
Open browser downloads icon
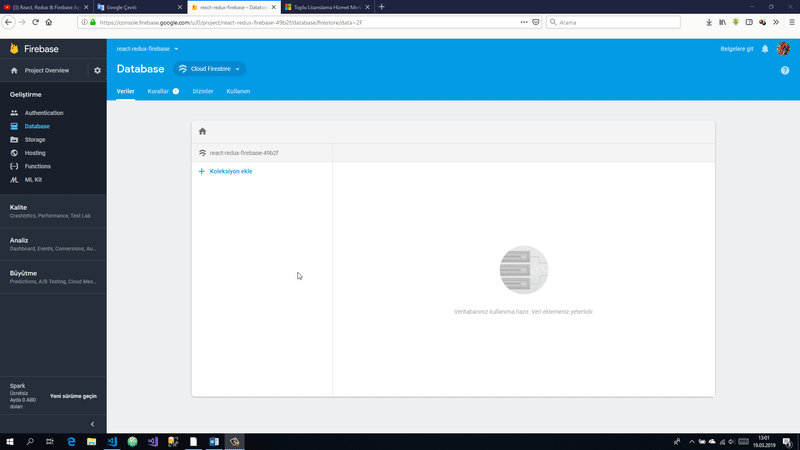coord(709,22)
